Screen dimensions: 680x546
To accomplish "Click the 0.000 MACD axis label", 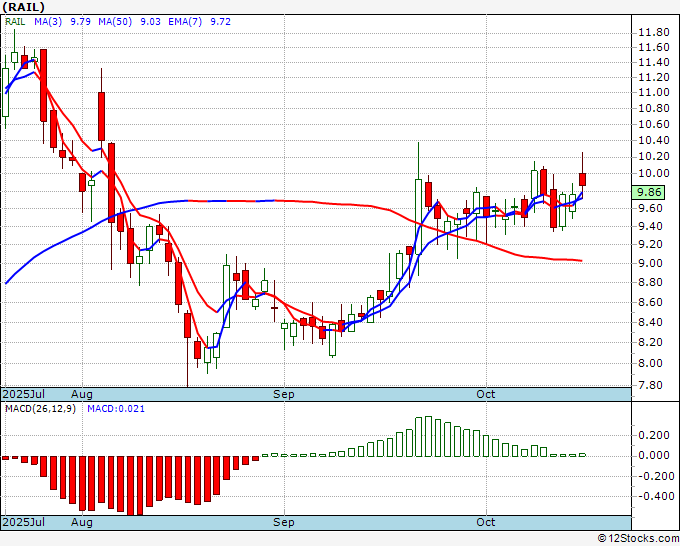I will pyautogui.click(x=654, y=455).
